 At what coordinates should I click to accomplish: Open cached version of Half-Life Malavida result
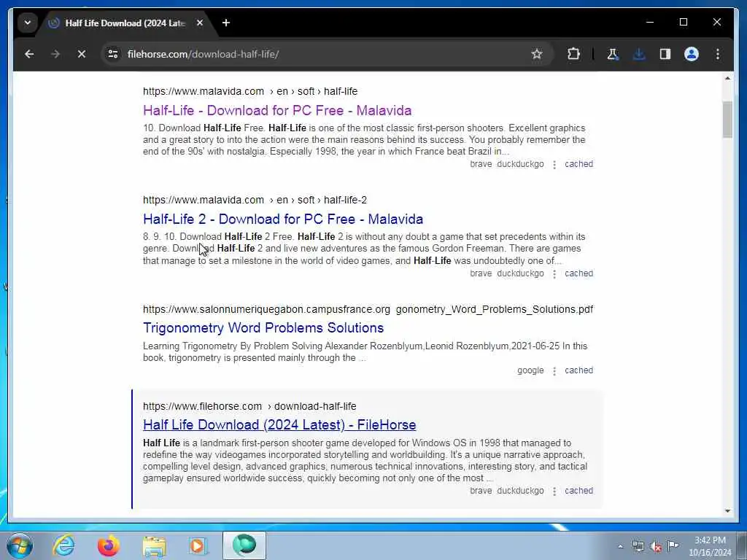tap(578, 164)
